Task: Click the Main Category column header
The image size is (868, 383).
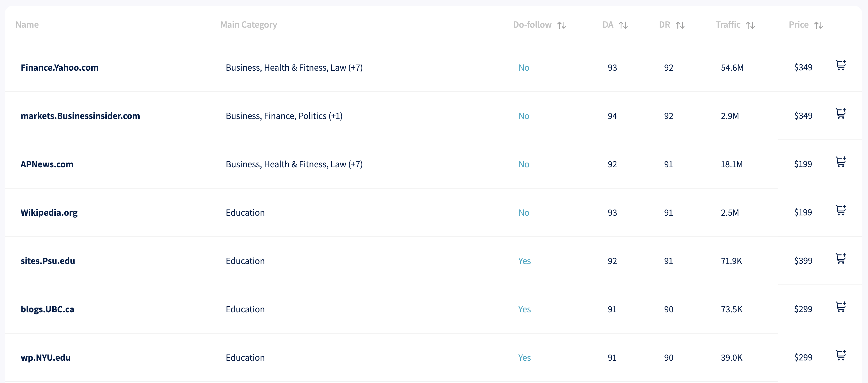Action: coord(249,25)
